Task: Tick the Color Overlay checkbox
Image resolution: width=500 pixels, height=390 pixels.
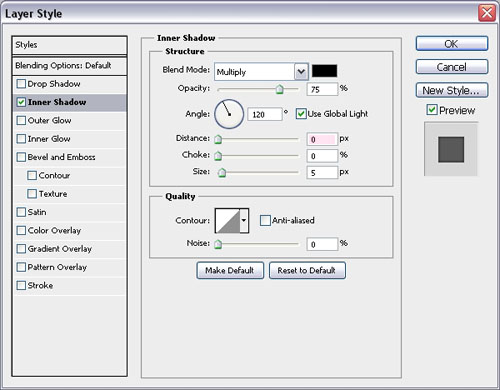Action: point(21,230)
